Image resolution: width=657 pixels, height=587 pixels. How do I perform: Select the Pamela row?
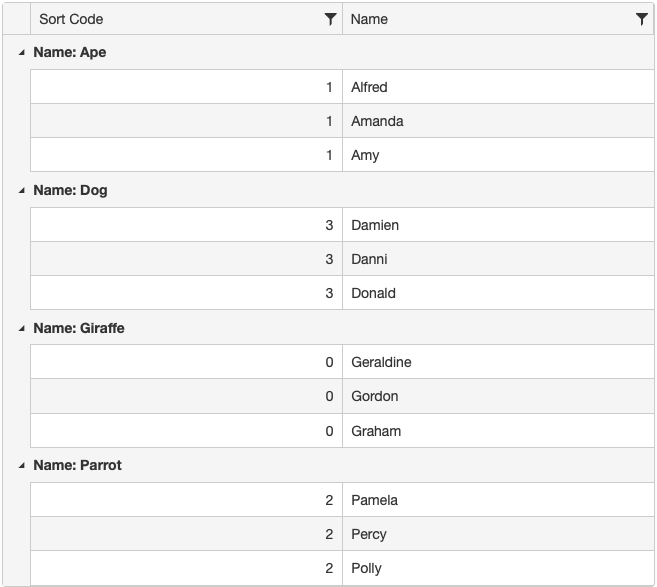point(342,499)
